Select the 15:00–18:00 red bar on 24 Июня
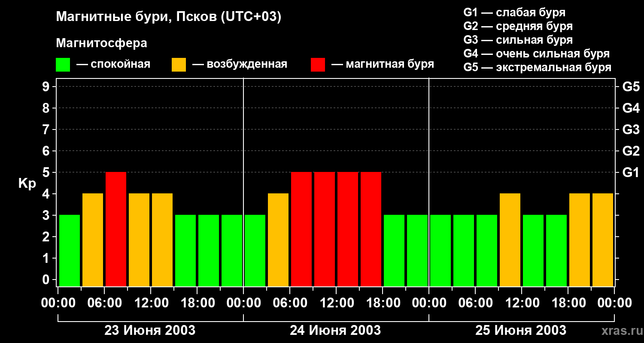The image size is (644, 343). [x=371, y=229]
